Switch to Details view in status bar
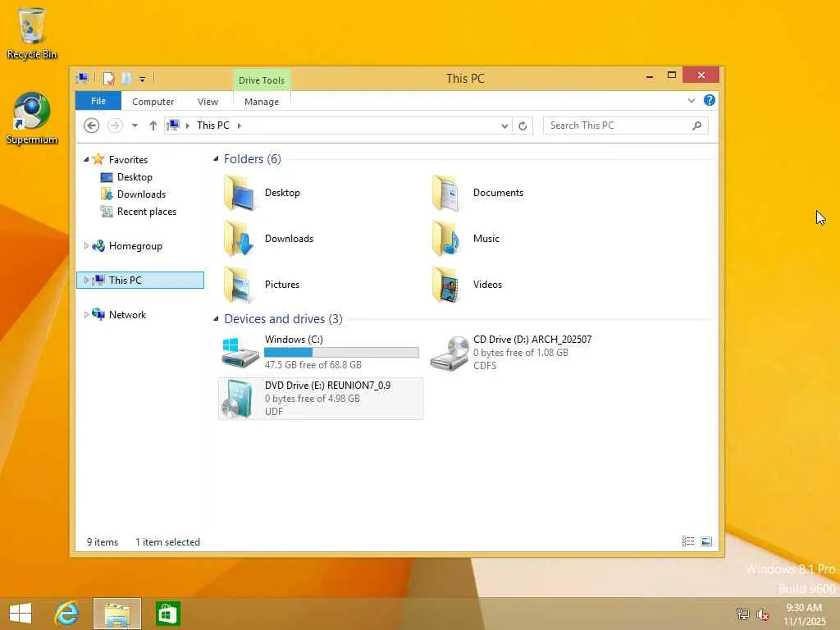Image resolution: width=840 pixels, height=630 pixels. point(688,541)
